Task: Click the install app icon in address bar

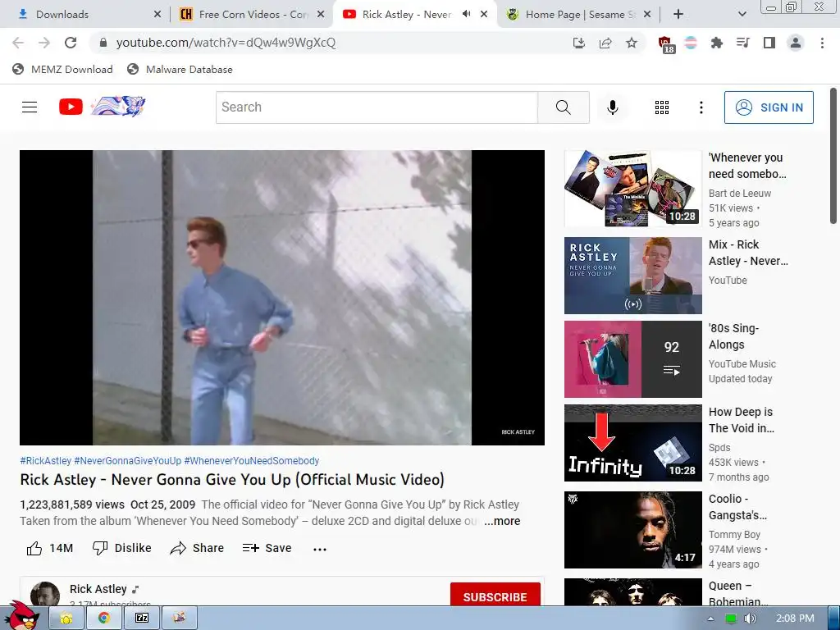Action: pos(578,43)
